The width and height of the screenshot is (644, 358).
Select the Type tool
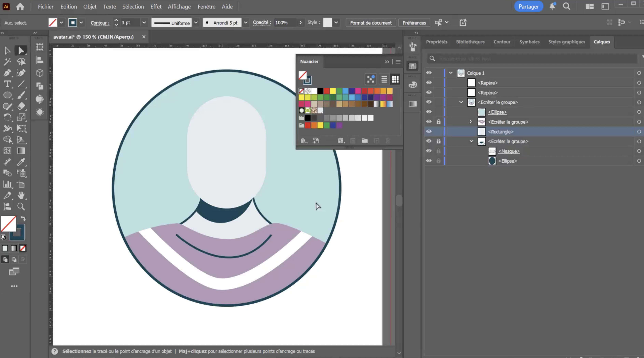(7, 84)
